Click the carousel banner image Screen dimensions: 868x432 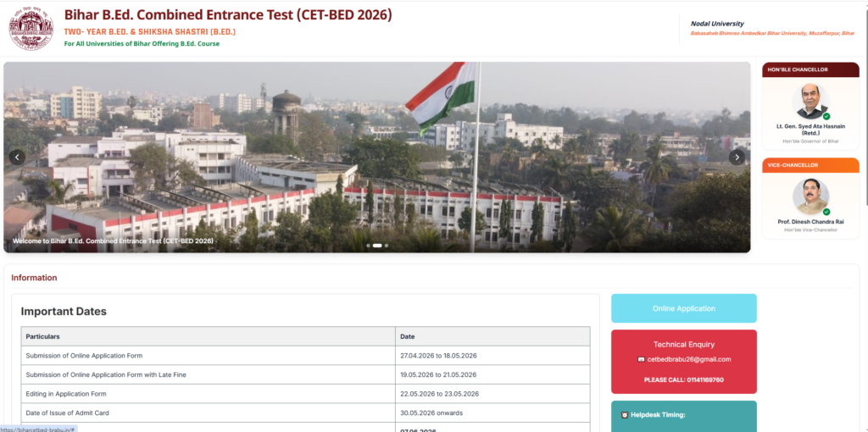377,157
